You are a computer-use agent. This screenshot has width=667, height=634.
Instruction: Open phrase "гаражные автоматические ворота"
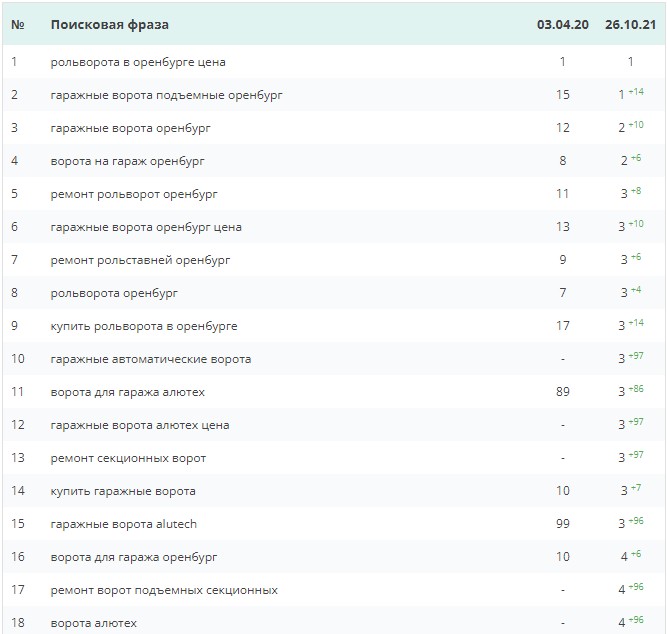[151, 359]
